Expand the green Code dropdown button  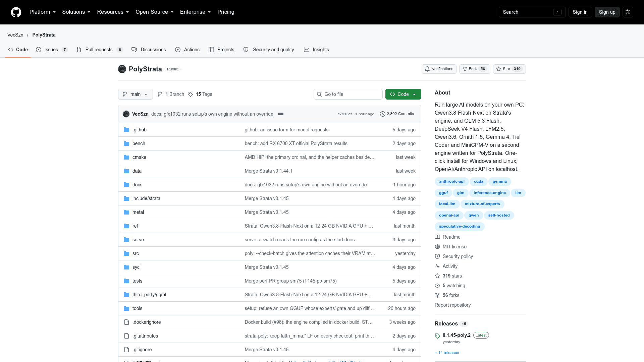tap(403, 94)
